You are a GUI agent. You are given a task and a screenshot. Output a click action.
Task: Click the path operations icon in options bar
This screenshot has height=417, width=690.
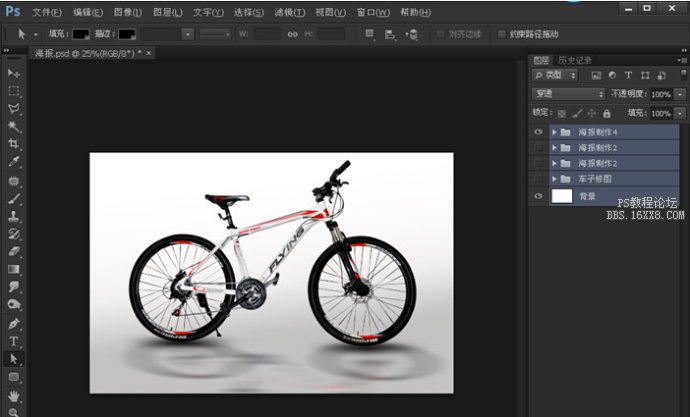pos(370,34)
